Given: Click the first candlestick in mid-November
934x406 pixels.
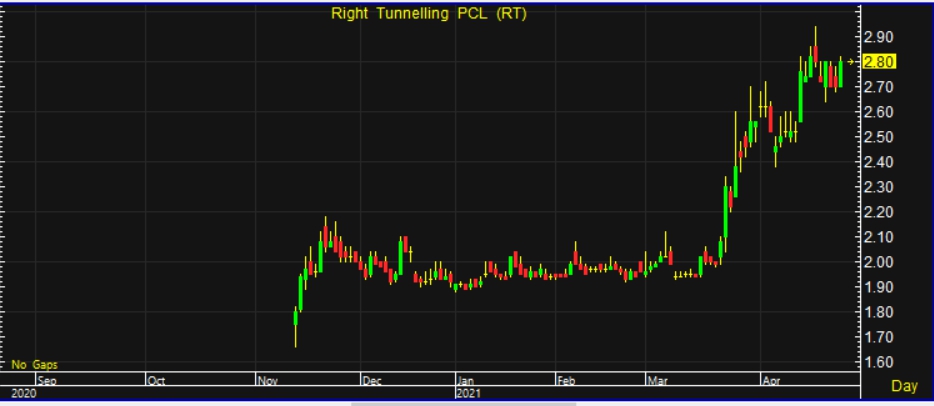Looking at the screenshot, I should pos(295,317).
